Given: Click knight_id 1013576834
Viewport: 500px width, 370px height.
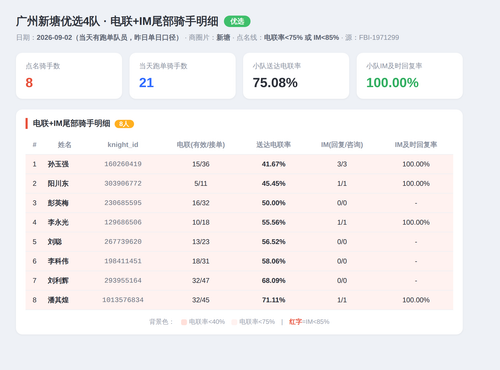Looking at the screenshot, I should 123,300.
